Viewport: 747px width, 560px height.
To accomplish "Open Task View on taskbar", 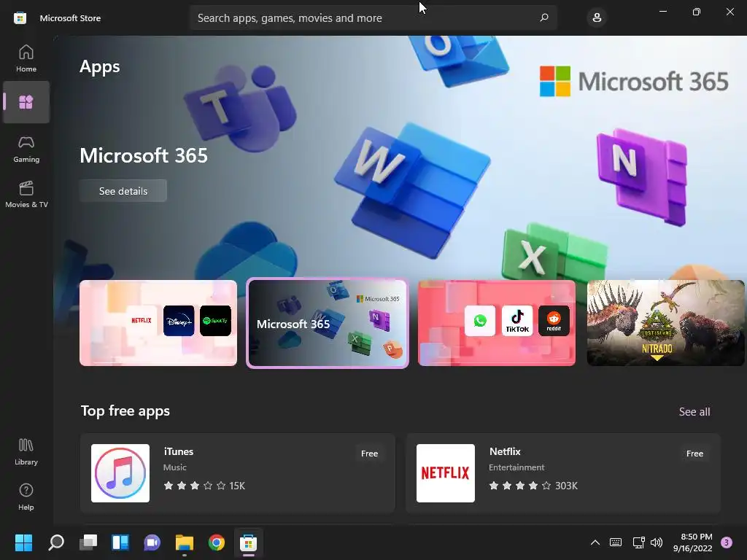I will tap(88, 542).
